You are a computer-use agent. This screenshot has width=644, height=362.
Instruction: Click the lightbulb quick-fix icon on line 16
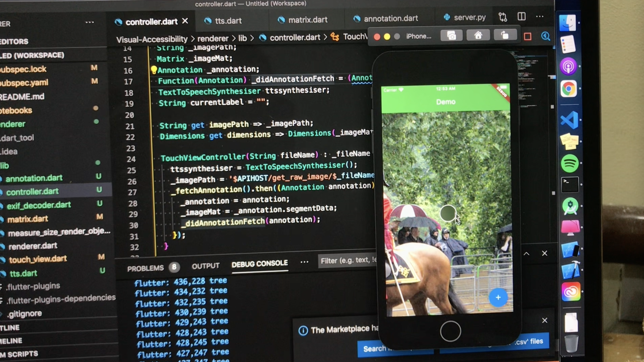(x=154, y=70)
